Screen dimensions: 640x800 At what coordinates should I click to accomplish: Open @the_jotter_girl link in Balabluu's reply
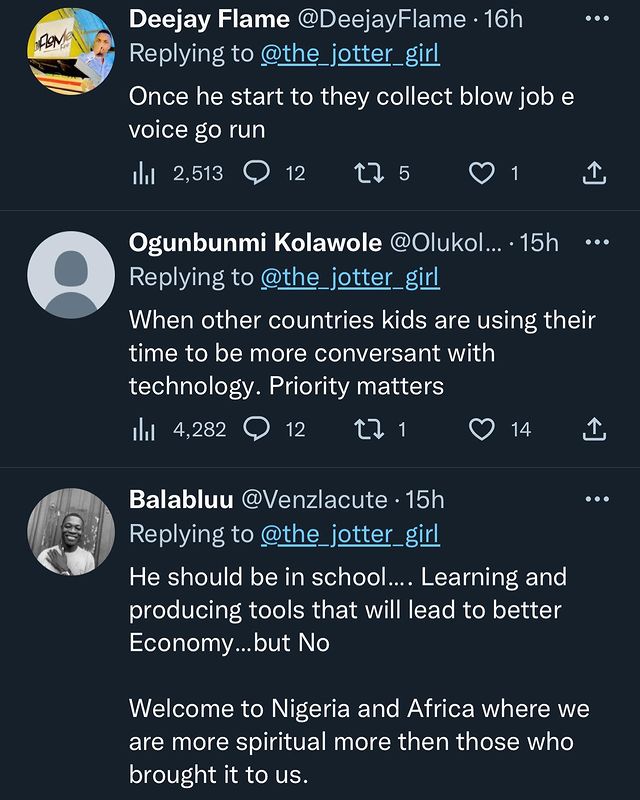(x=350, y=534)
